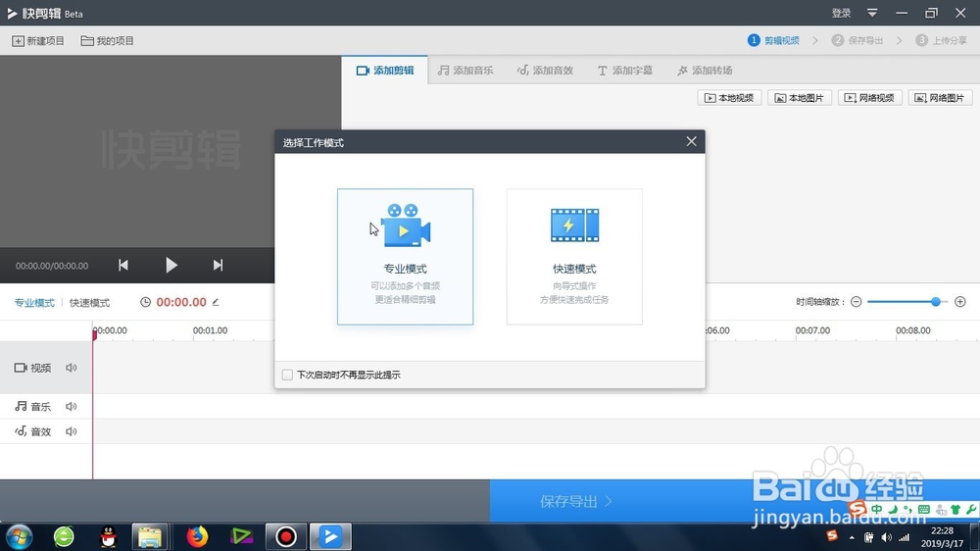Select the 视频 track label
The height and width of the screenshot is (551, 980).
coord(33,368)
